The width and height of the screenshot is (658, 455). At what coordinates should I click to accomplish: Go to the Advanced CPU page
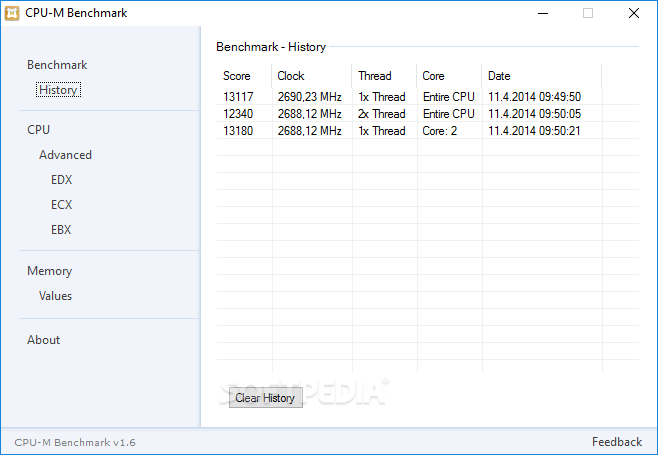(x=65, y=155)
